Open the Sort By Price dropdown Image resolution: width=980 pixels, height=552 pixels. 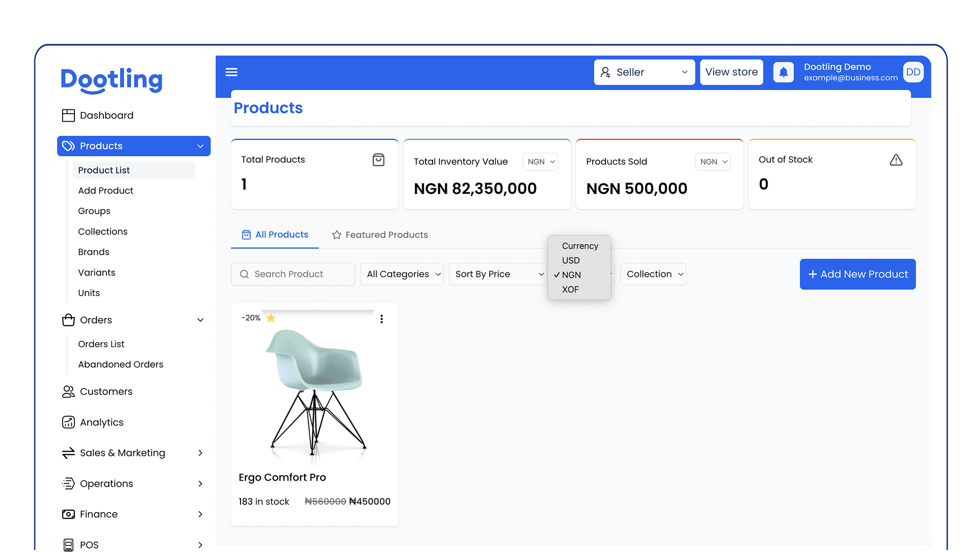tap(498, 274)
